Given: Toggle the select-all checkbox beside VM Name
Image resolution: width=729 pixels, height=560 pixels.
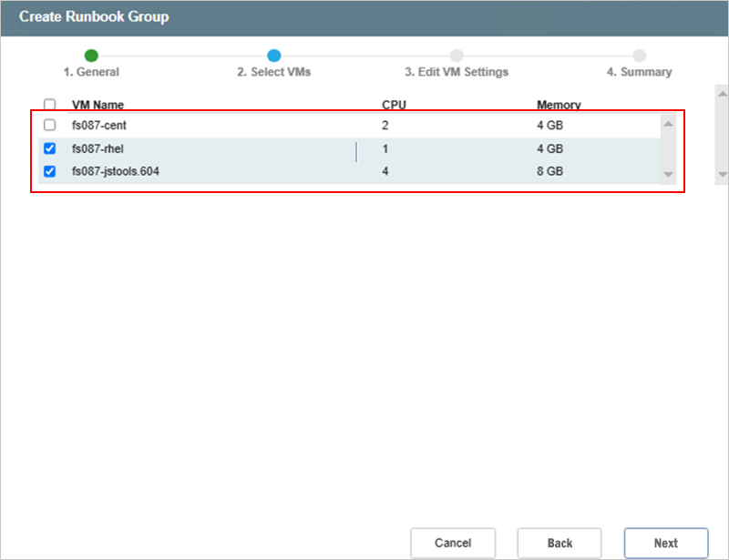Looking at the screenshot, I should (50, 105).
